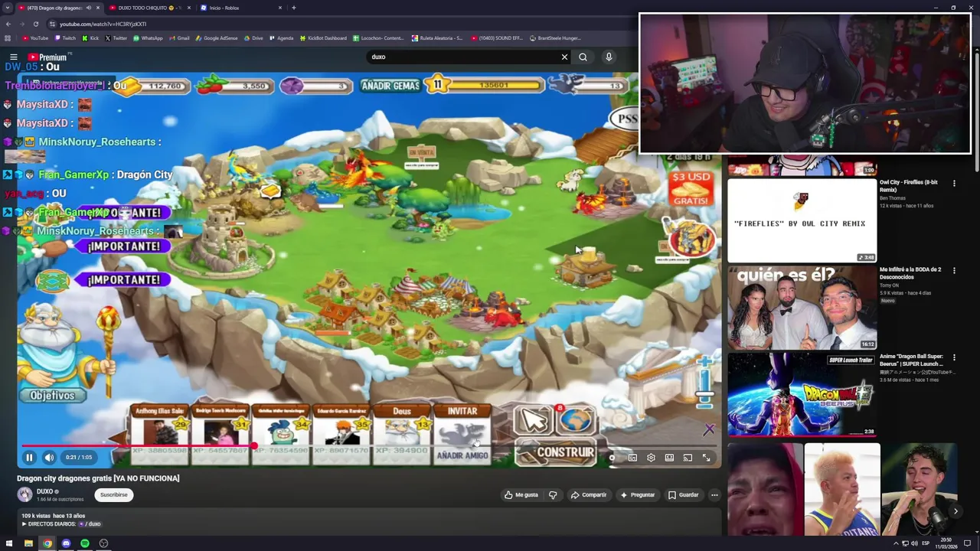The width and height of the screenshot is (980, 551).
Task: Open Owl City Fireflies 8-bit video thumbnail
Action: [802, 220]
